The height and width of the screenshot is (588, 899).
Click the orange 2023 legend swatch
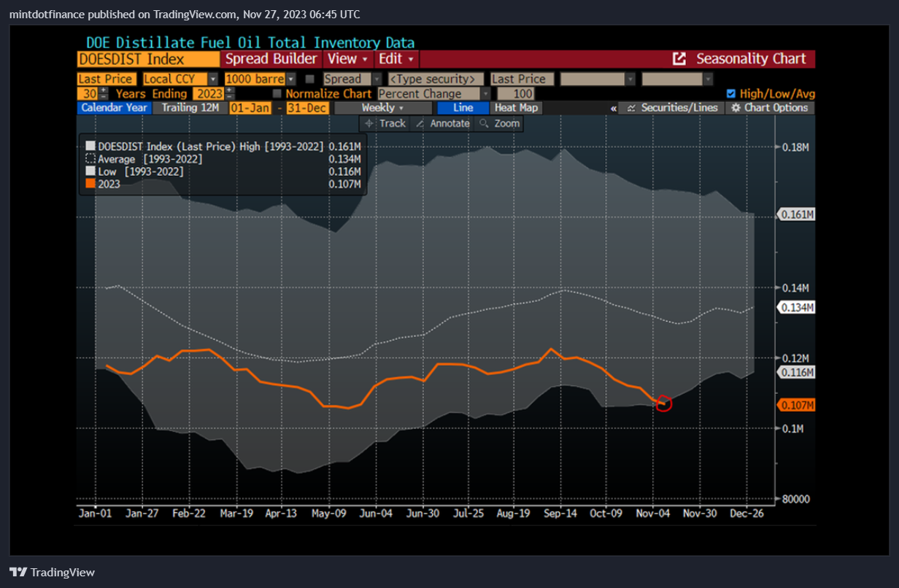point(90,185)
